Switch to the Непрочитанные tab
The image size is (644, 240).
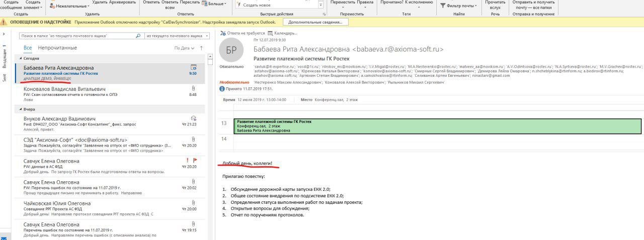[x=57, y=48]
